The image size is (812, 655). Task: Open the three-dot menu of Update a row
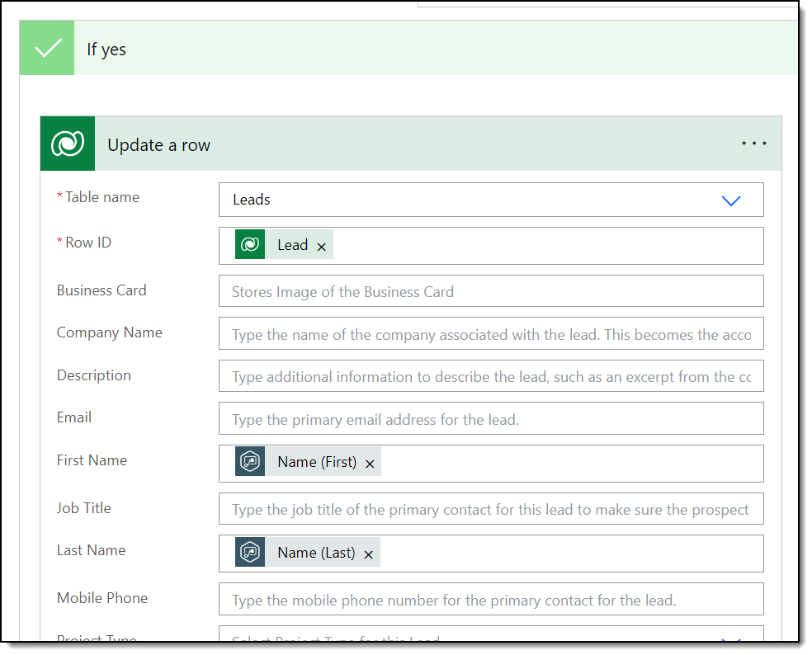tap(753, 144)
